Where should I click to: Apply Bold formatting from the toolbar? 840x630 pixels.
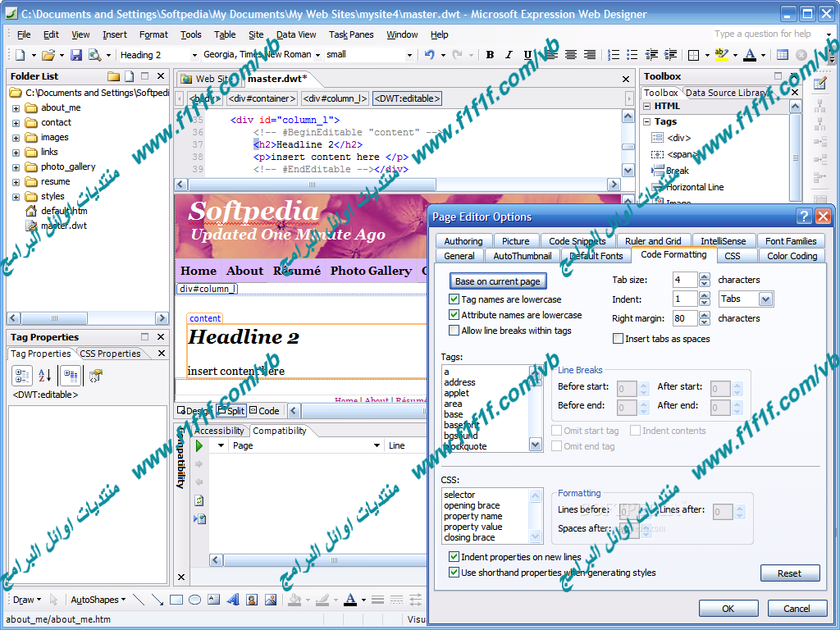(490, 55)
